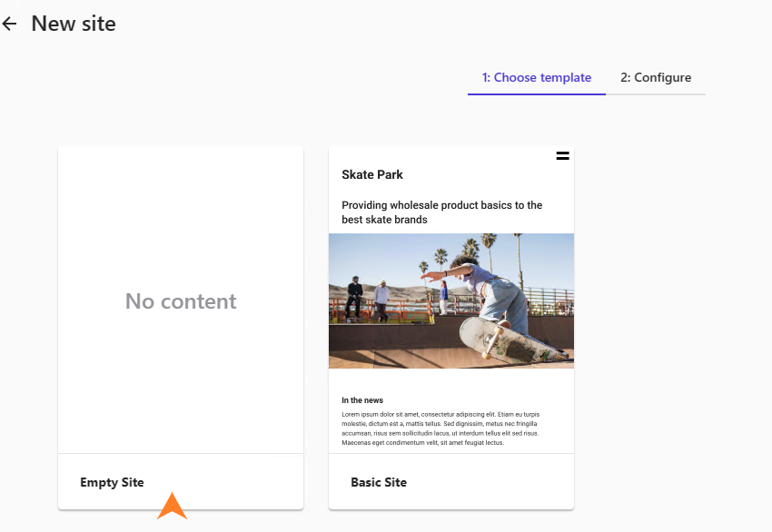
Task: Open the 2: Configure tab
Action: 656,78
